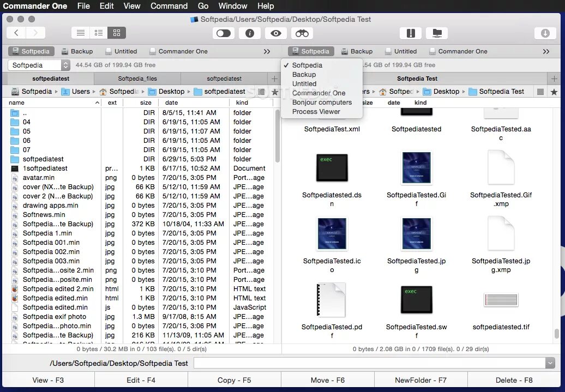Go forward with the right arrow button
Viewport: 565px width, 392px height.
click(x=35, y=33)
